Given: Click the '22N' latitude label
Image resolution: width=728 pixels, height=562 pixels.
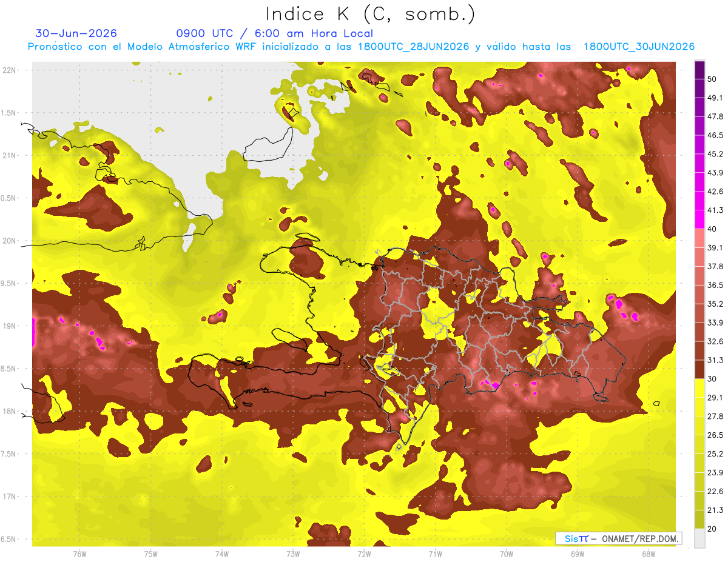Looking at the screenshot, I should point(9,70).
